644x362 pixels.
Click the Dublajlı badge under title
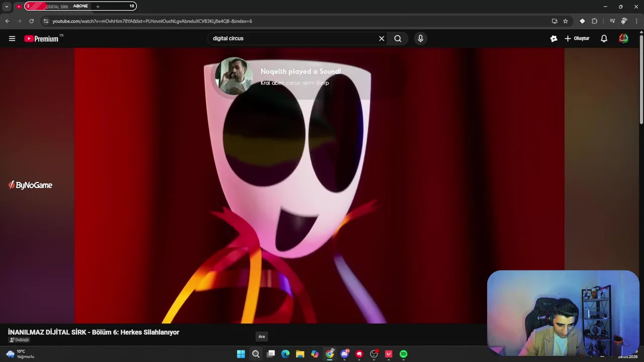coord(19,340)
